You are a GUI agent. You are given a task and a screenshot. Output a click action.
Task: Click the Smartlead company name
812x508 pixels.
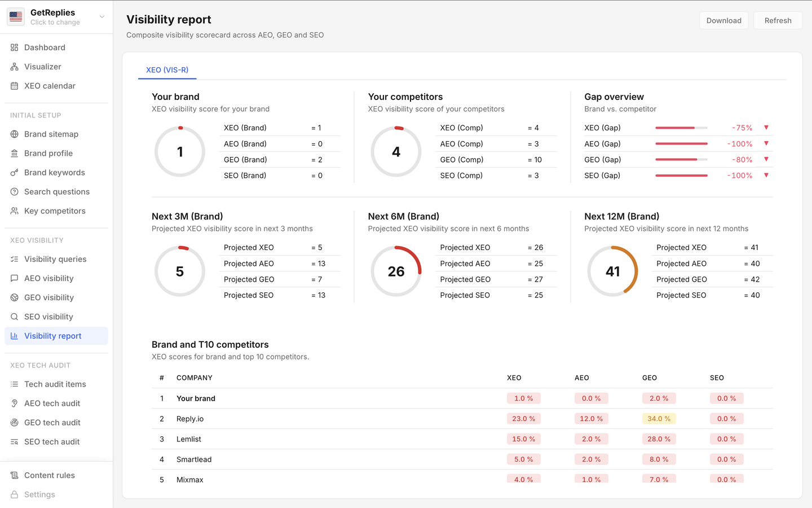pos(194,459)
